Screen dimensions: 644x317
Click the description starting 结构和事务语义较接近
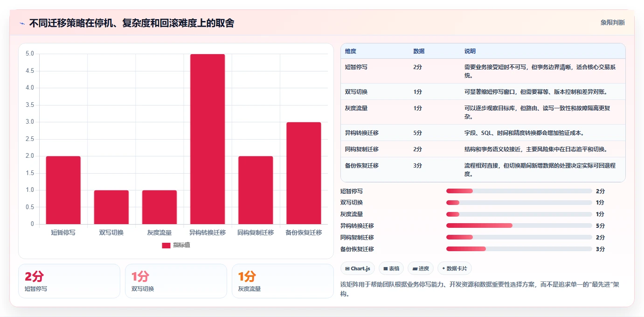click(536, 149)
